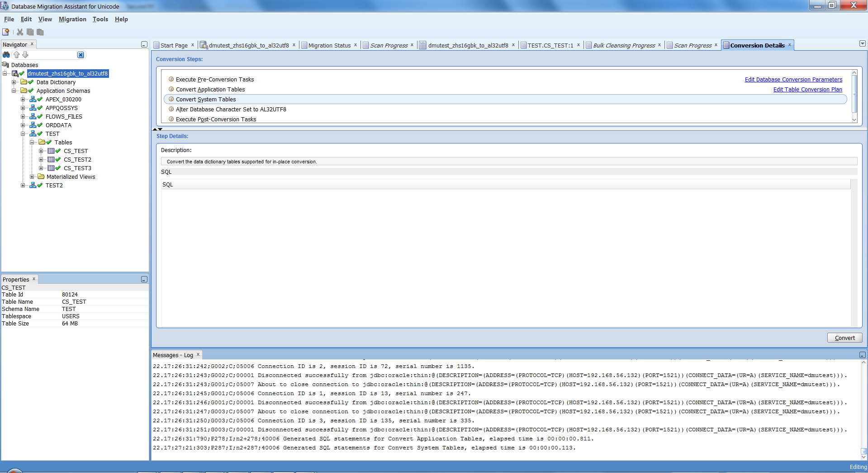Open the Tools menu
The image size is (868, 473).
[100, 19]
